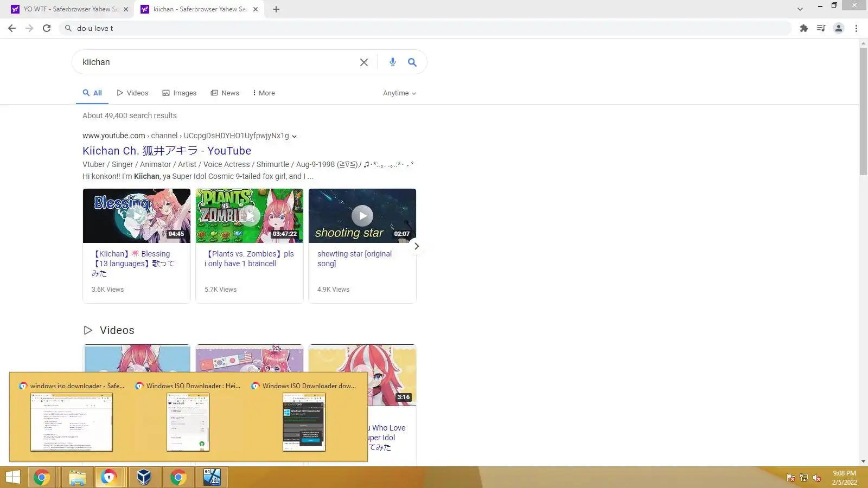Close the YO WTF tab
Viewport: 868px width, 488px height.
[x=126, y=9]
